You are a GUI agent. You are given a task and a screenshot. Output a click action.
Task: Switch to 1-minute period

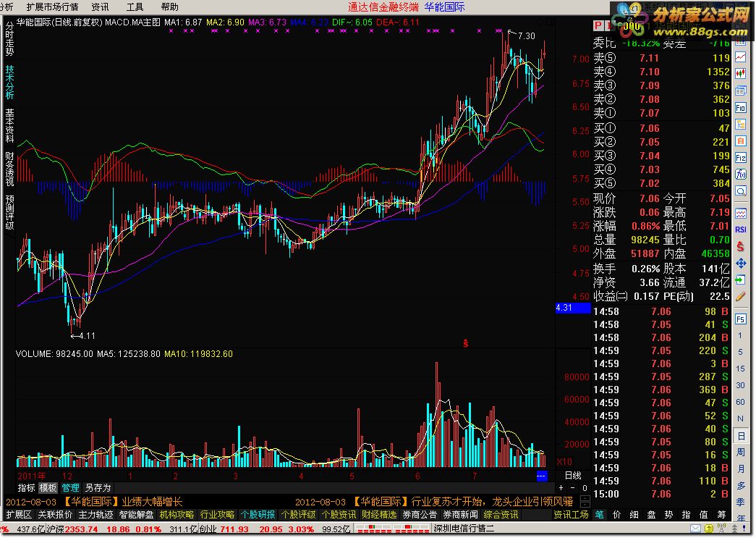741,335
